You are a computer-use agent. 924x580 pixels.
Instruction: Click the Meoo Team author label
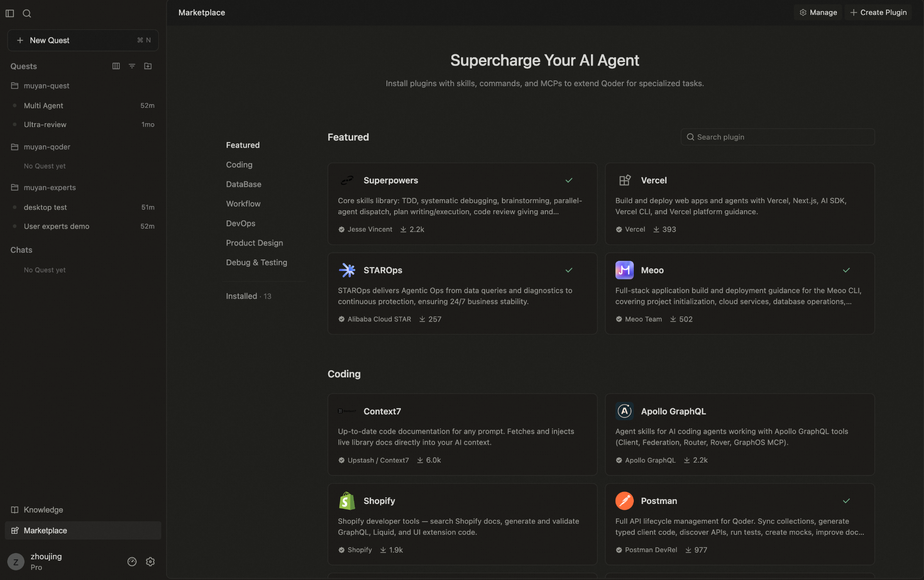643,319
